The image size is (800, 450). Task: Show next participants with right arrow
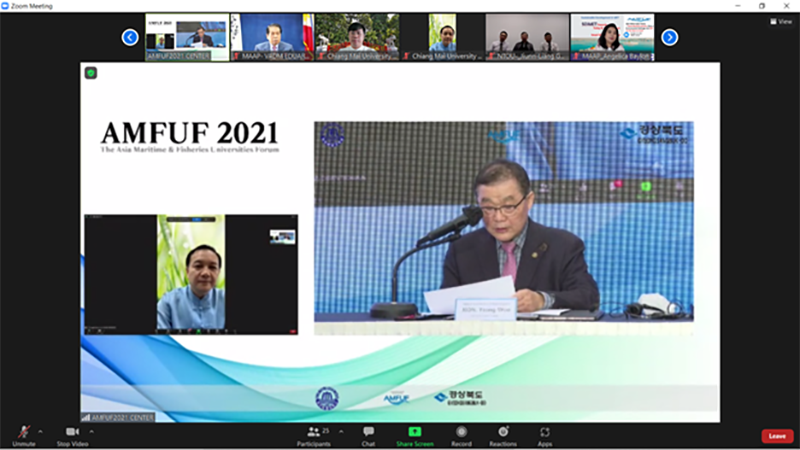(x=669, y=37)
